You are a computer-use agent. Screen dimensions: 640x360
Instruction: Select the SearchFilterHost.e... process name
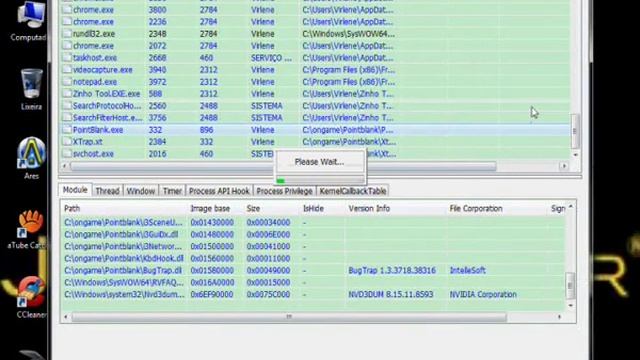coord(108,118)
